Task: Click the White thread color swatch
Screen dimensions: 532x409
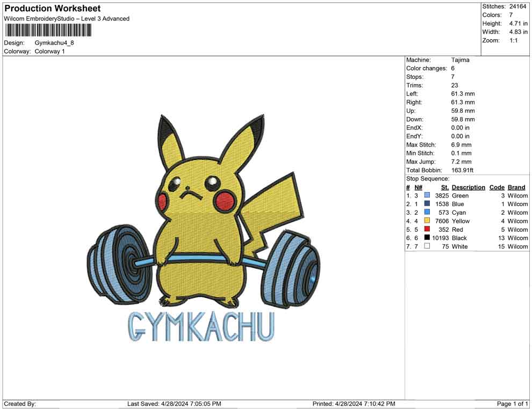Action: (x=427, y=246)
